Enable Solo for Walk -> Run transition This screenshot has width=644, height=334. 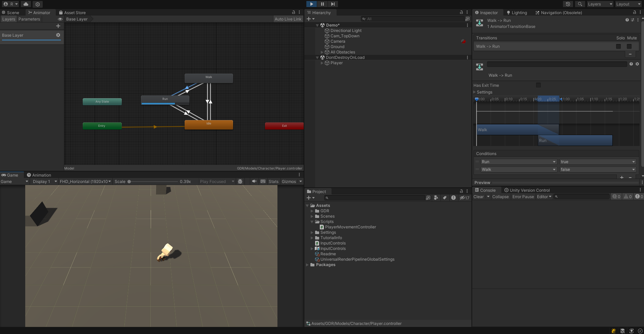[618, 46]
